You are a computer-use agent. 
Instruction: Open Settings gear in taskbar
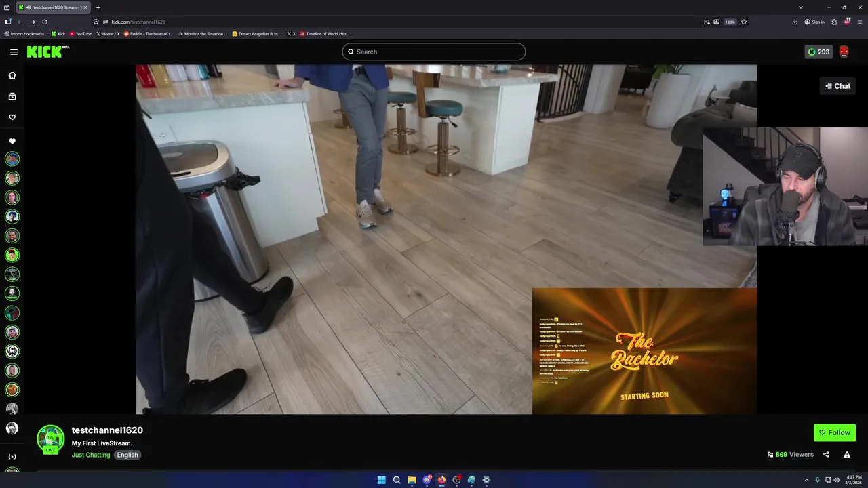tap(486, 480)
